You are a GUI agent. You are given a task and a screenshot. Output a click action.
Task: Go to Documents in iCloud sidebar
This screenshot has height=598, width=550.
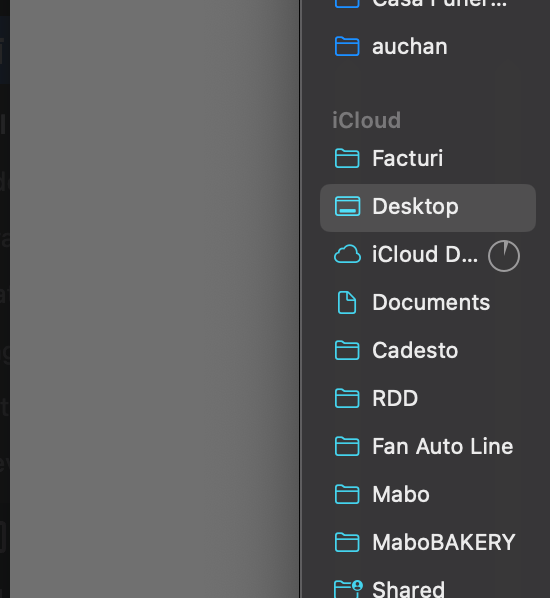428,302
